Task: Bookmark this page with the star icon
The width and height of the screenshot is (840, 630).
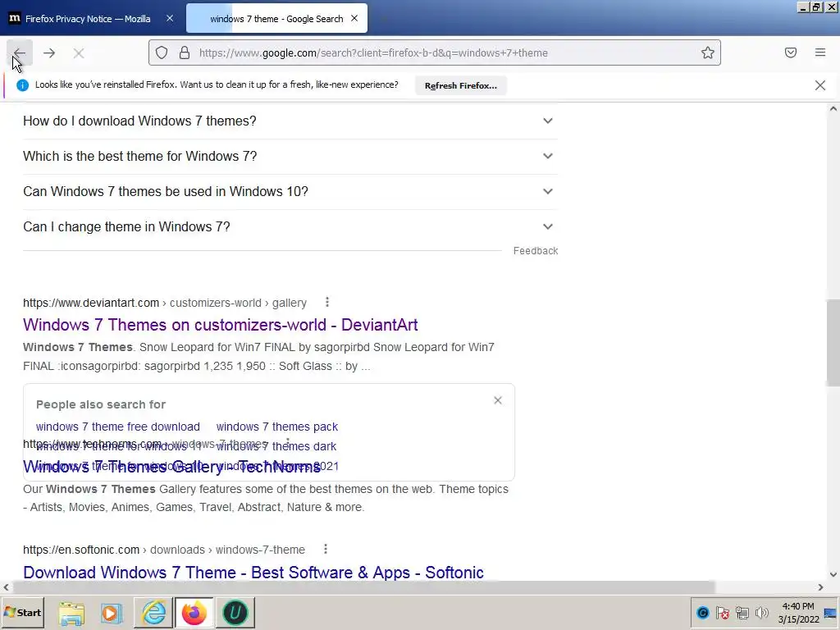Action: coord(708,52)
